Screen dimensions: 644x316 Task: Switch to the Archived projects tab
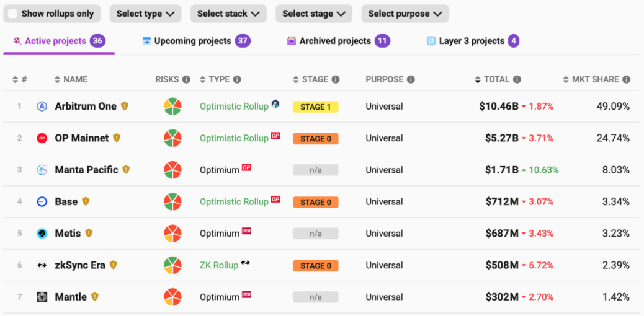338,41
